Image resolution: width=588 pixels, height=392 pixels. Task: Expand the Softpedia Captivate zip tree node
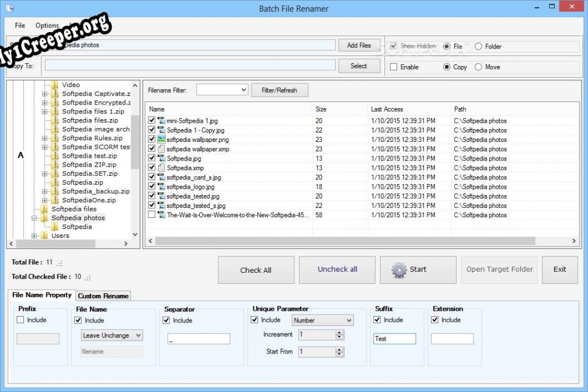(x=44, y=94)
